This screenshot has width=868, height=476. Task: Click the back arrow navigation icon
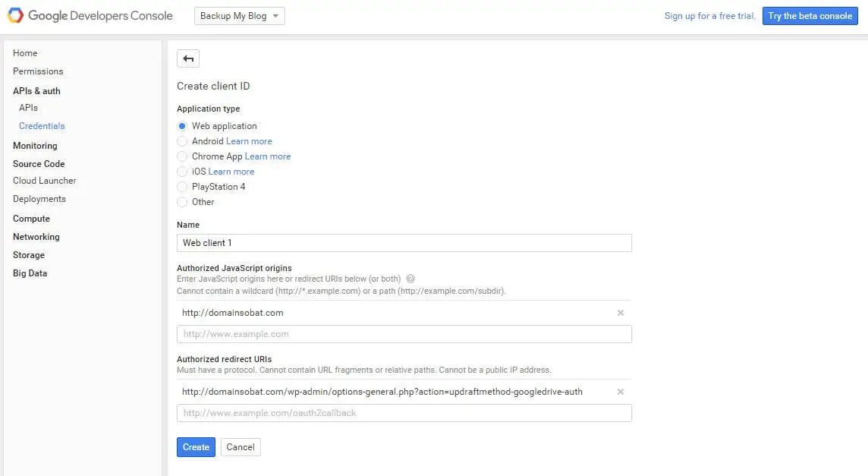[187, 58]
